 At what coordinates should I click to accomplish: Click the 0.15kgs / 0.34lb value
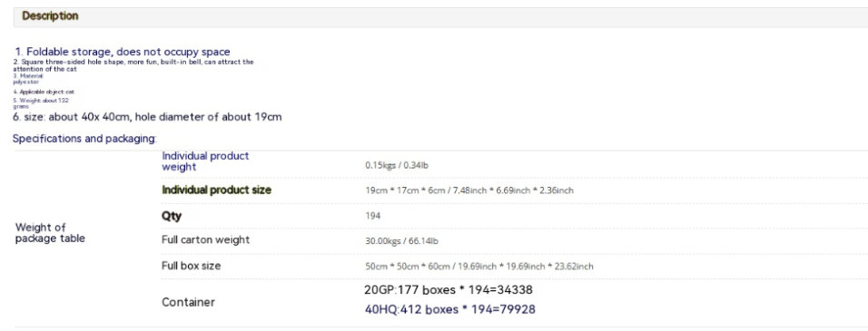[397, 165]
